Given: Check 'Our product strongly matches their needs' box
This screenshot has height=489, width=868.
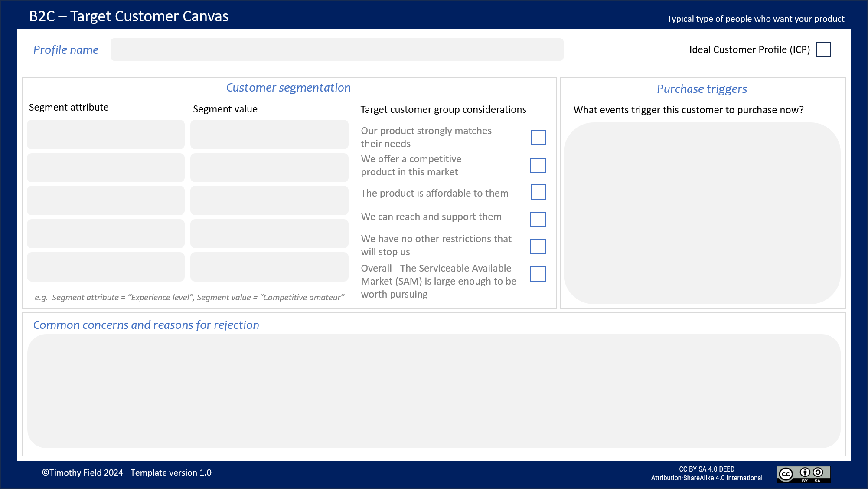Looking at the screenshot, I should click(538, 137).
